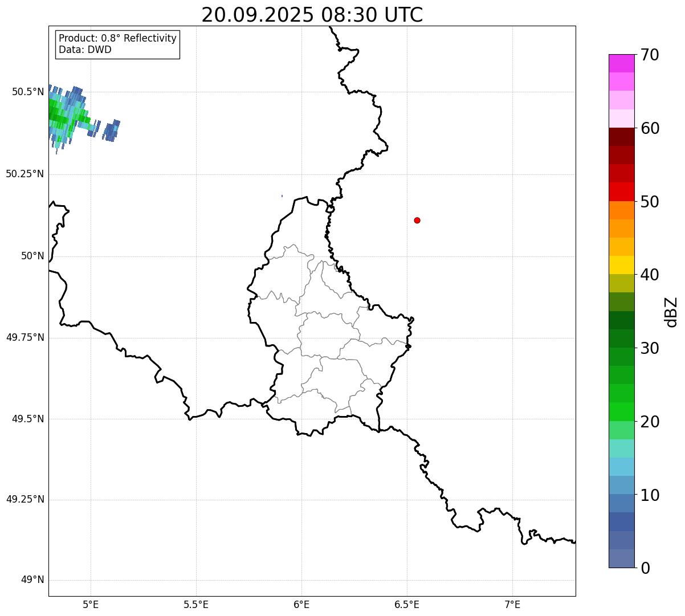Click the red station marker dot
The height and width of the screenshot is (616, 685).
pyautogui.click(x=417, y=220)
